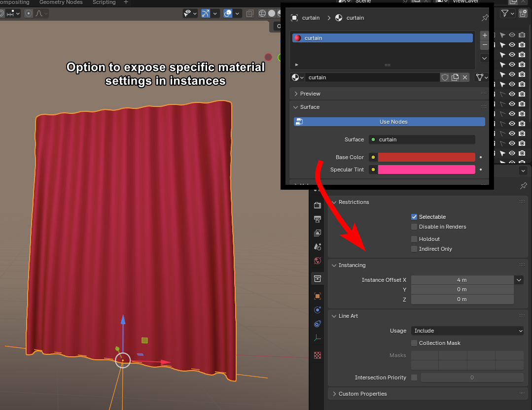Viewport: 532px width, 410px height.
Task: Open the Collection properties tab icon
Action: (x=318, y=279)
